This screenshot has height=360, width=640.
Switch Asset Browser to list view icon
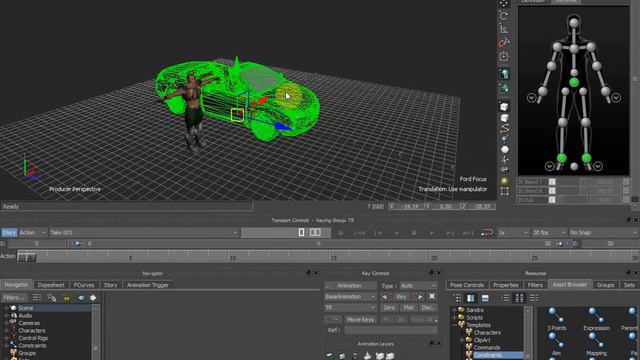[x=505, y=298]
